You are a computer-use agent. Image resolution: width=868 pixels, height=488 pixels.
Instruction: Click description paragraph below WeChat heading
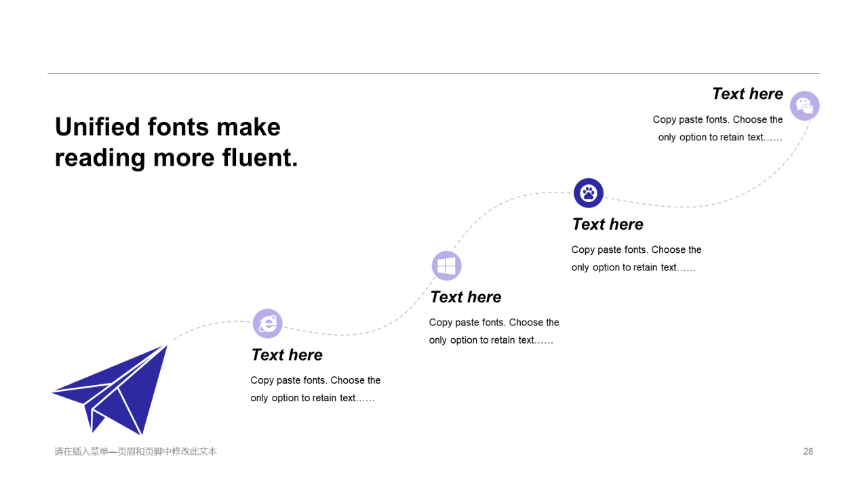click(718, 129)
